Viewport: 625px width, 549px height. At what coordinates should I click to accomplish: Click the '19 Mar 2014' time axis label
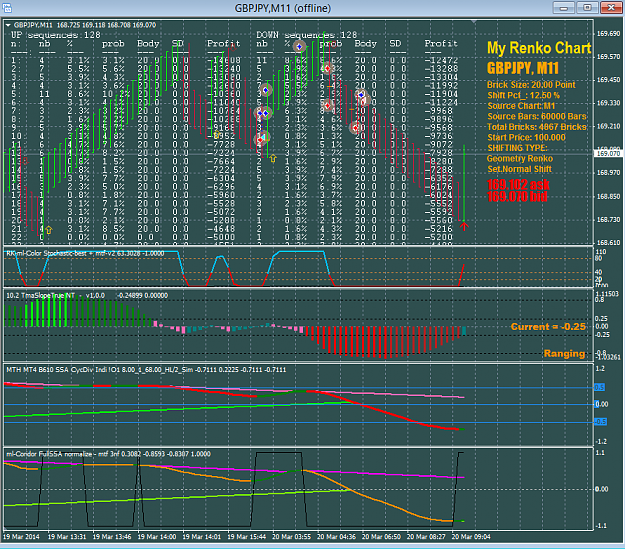[21, 537]
